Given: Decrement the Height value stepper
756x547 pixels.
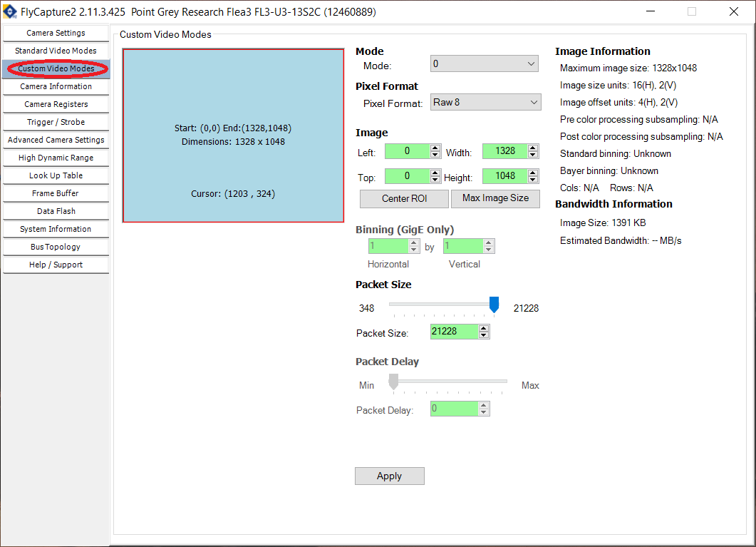Looking at the screenshot, I should [532, 179].
